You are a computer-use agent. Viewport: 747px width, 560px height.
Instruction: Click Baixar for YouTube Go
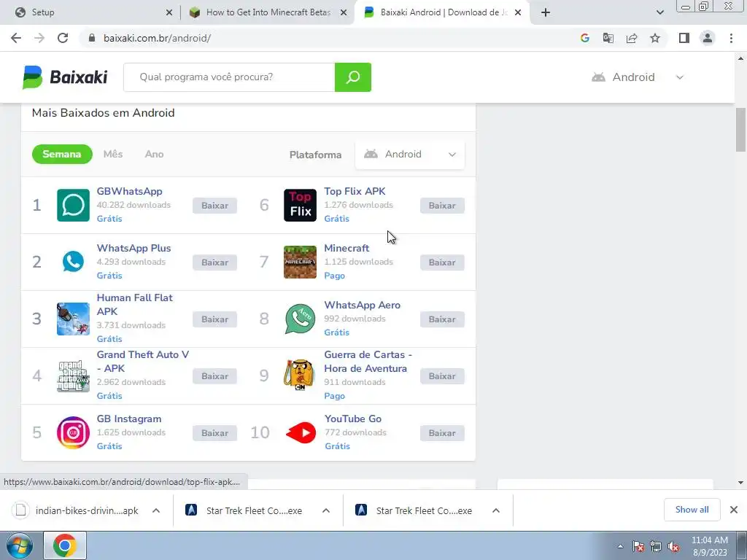point(442,433)
